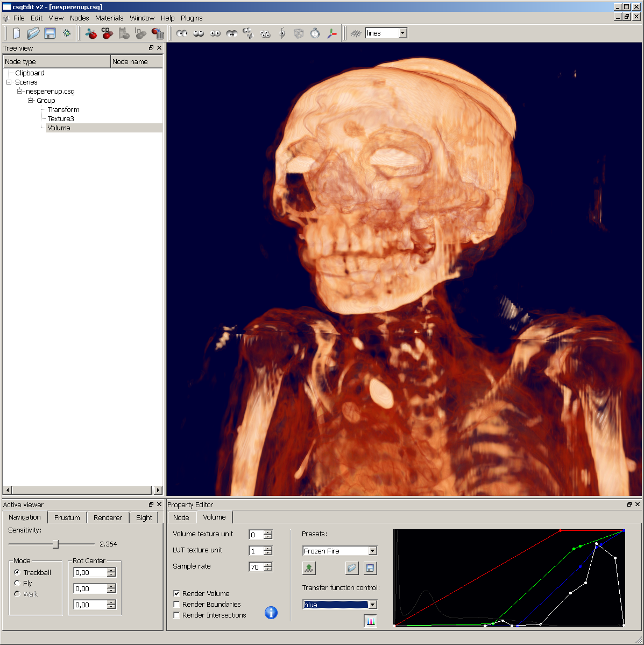Image resolution: width=644 pixels, height=645 pixels.
Task: Select the Fly mode radio button
Action: (17, 583)
